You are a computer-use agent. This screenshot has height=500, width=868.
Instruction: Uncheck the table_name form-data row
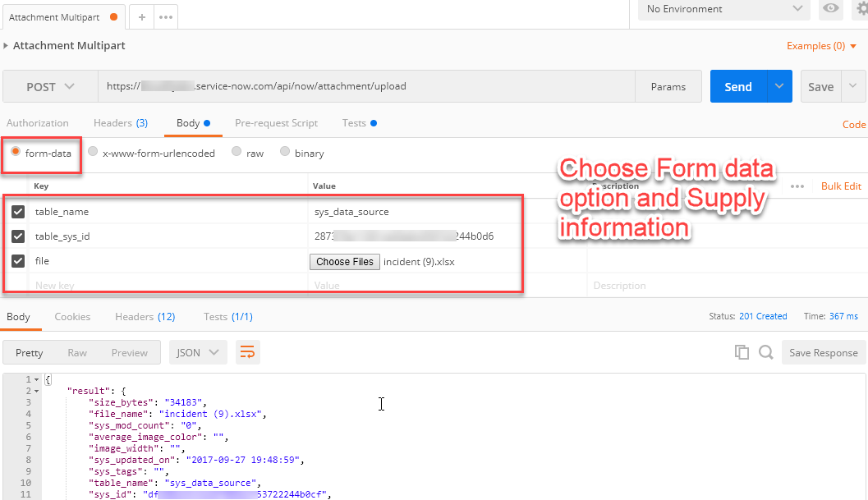pos(20,211)
